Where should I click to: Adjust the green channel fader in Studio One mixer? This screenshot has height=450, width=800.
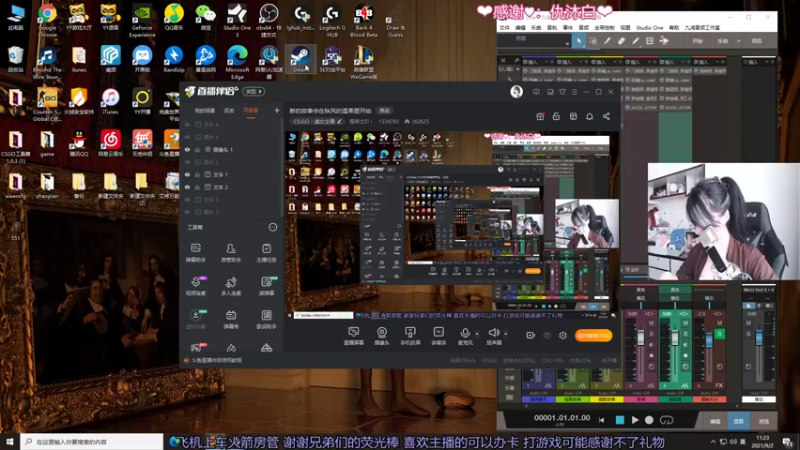tap(674, 337)
